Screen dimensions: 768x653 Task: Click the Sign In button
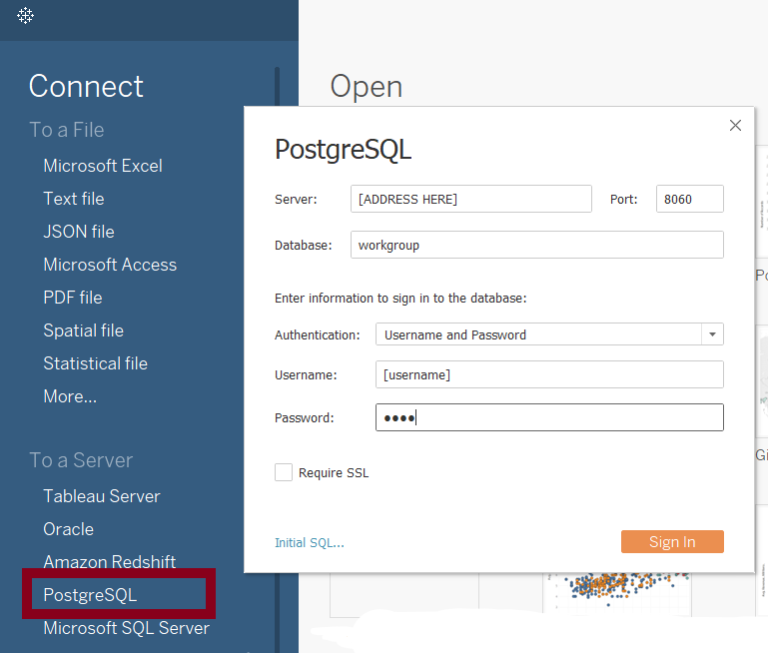(671, 542)
